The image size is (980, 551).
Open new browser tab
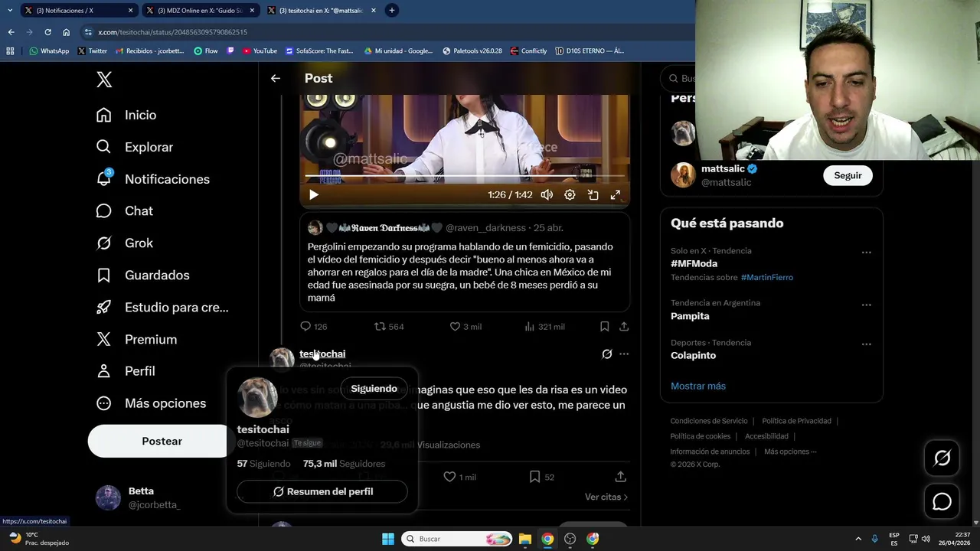pos(392,11)
